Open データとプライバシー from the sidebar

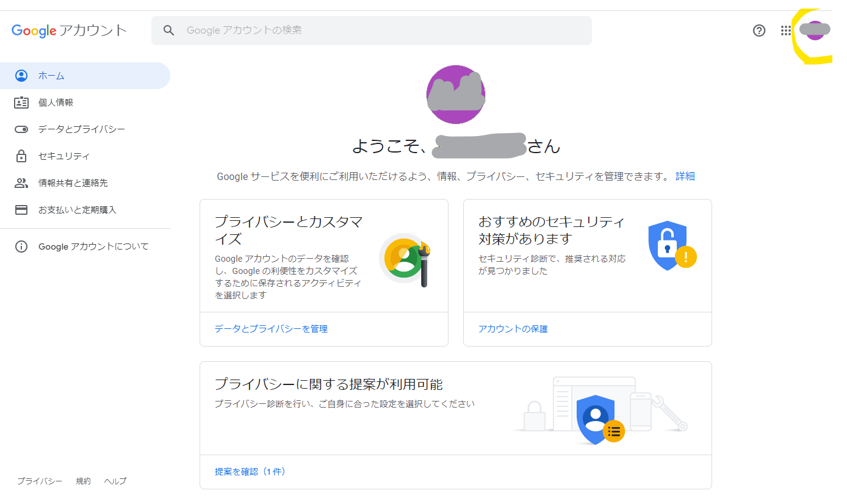click(21, 129)
